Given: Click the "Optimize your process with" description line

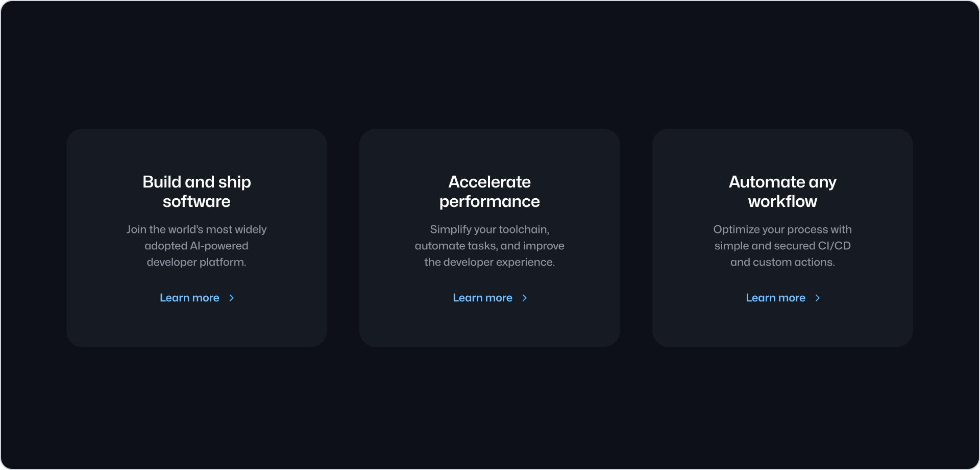Looking at the screenshot, I should [782, 229].
